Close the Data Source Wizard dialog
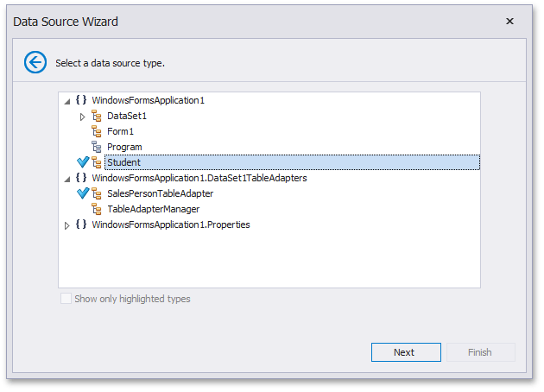Screen dimensions: 544x392 click(x=509, y=21)
